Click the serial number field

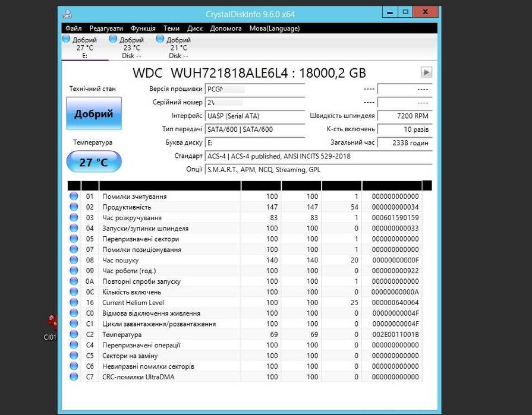pyautogui.click(x=255, y=102)
